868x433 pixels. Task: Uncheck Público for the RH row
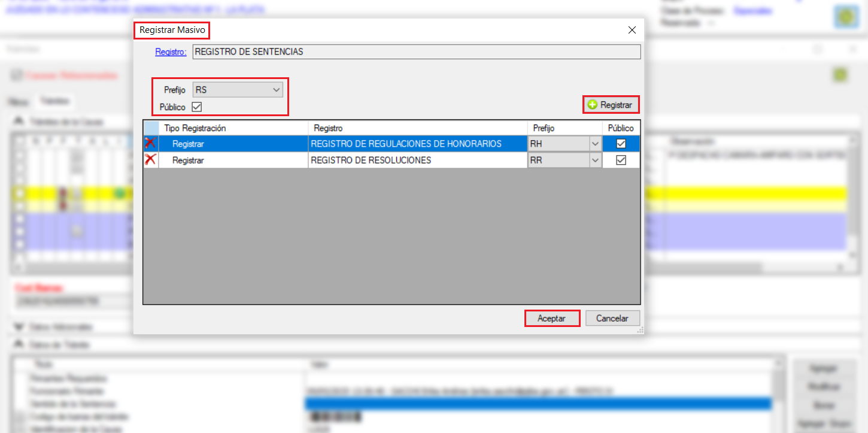(x=621, y=144)
